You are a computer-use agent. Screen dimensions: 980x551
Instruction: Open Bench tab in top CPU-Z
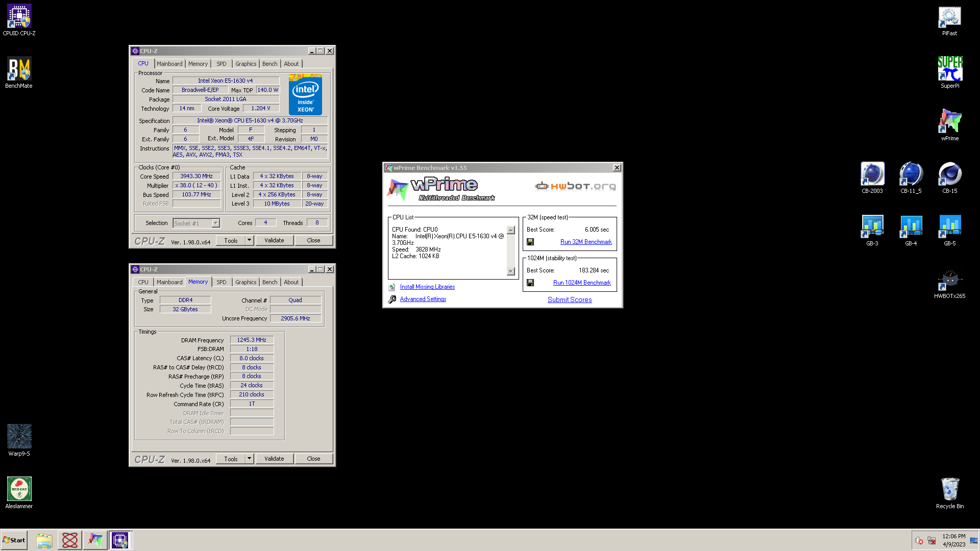pos(270,64)
